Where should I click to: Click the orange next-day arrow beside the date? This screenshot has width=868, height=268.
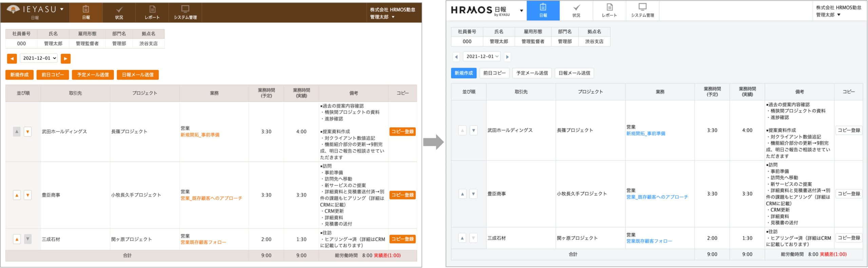coord(65,58)
